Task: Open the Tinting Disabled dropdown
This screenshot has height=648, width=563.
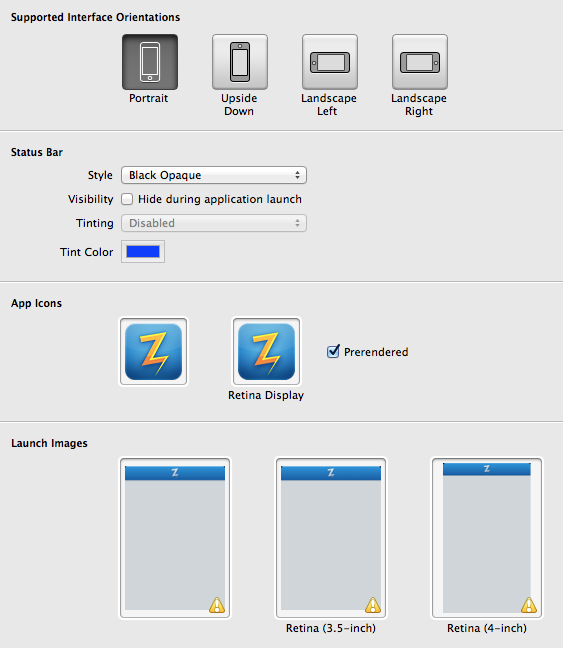Action: [214, 223]
